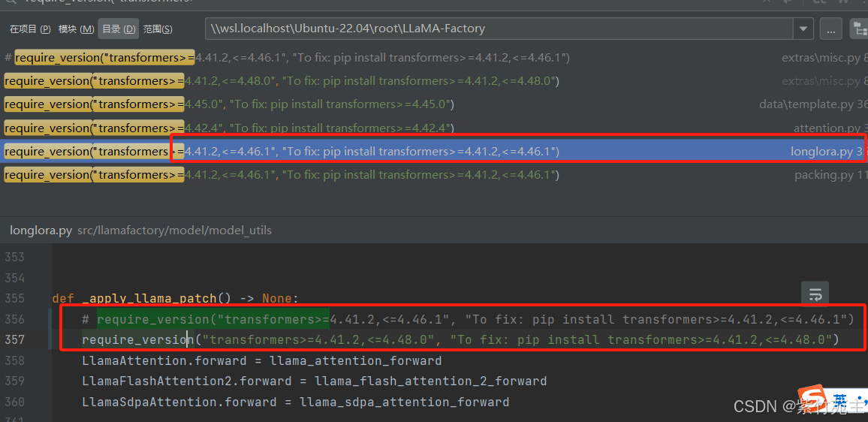The height and width of the screenshot is (422, 868).
Task: Open directory path history dropdown arrow
Action: point(803,29)
